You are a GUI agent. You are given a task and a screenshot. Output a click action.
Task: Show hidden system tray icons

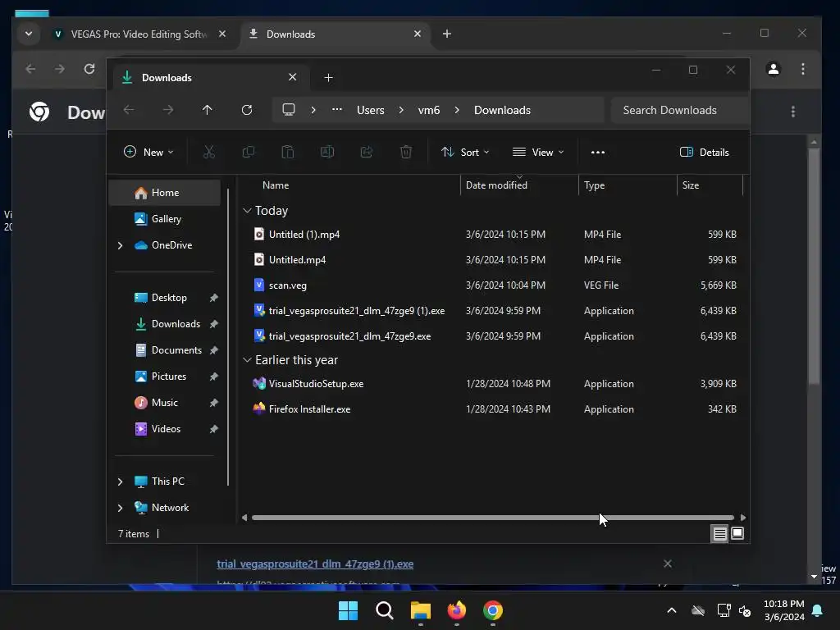pyautogui.click(x=671, y=610)
